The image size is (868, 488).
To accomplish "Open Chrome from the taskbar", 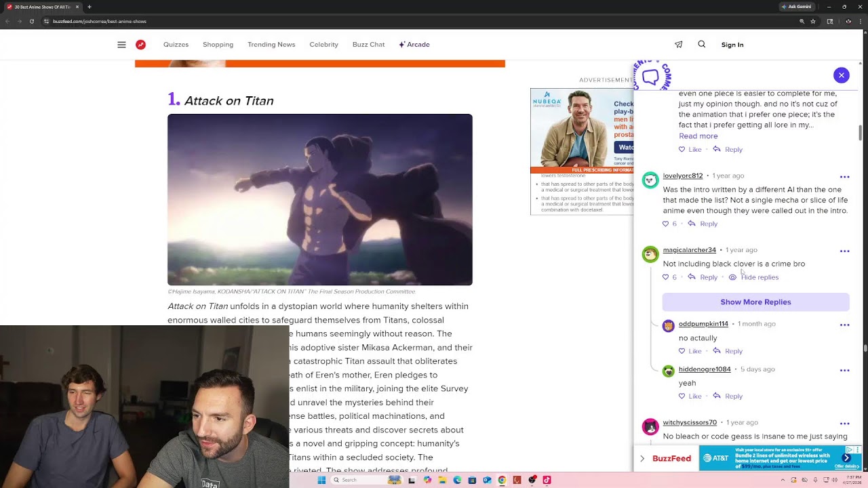I will click(502, 480).
